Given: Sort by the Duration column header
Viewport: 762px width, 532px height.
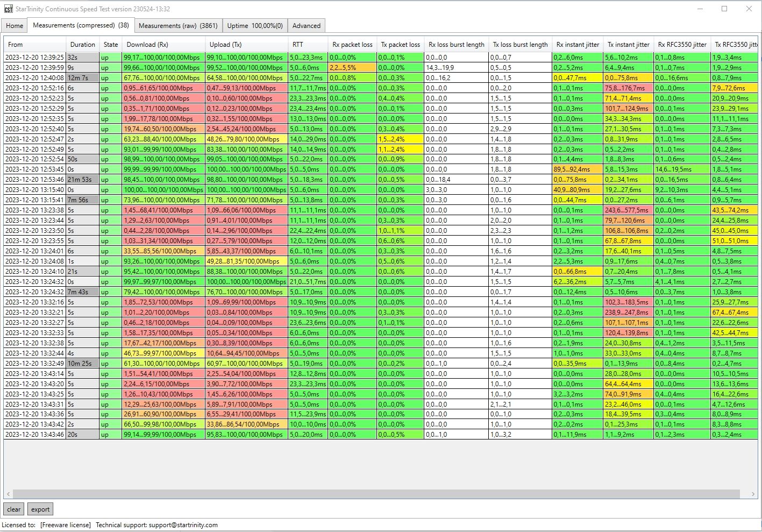Looking at the screenshot, I should pos(83,45).
